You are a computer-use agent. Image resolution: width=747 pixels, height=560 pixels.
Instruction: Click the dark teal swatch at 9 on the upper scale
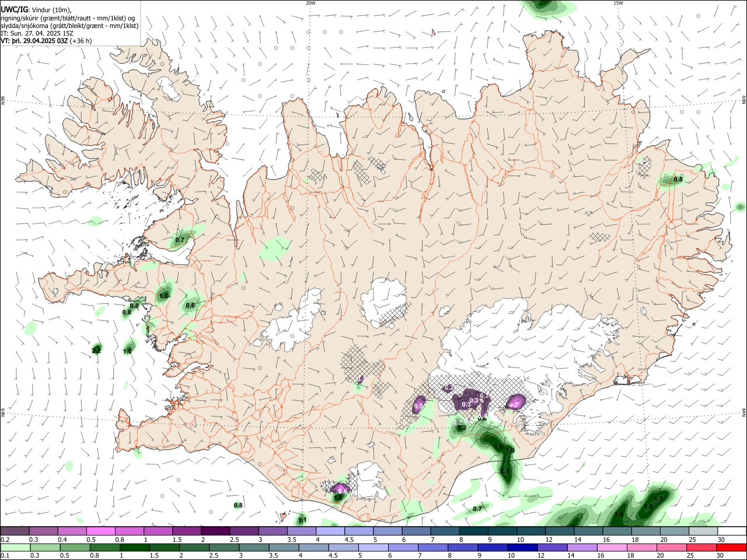[502, 531]
